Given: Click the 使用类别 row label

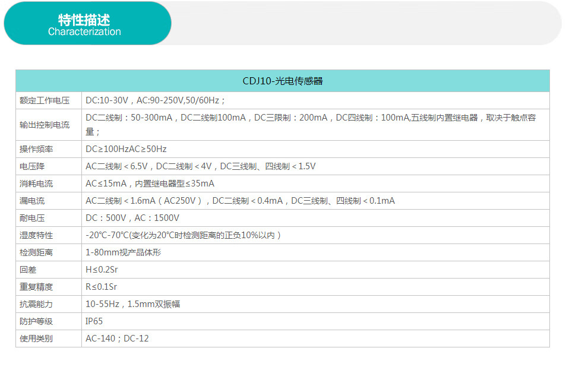Looking at the screenshot, I should click(x=36, y=339).
